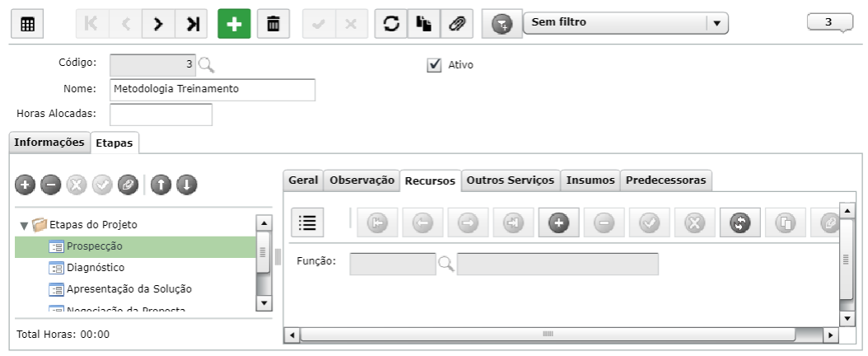Click the Horas Alocadas input field
The height and width of the screenshot is (356, 868).
pos(161,115)
